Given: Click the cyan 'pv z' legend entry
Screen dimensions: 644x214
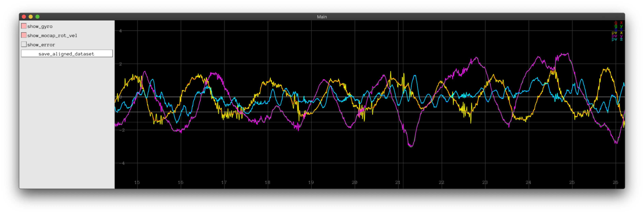Looking at the screenshot, I should 617,39.
